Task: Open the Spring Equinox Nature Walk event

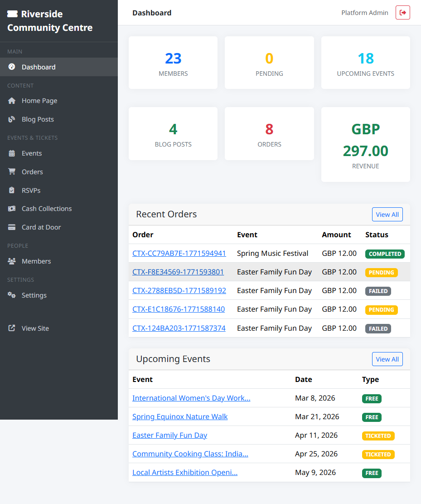Action: coord(180,416)
